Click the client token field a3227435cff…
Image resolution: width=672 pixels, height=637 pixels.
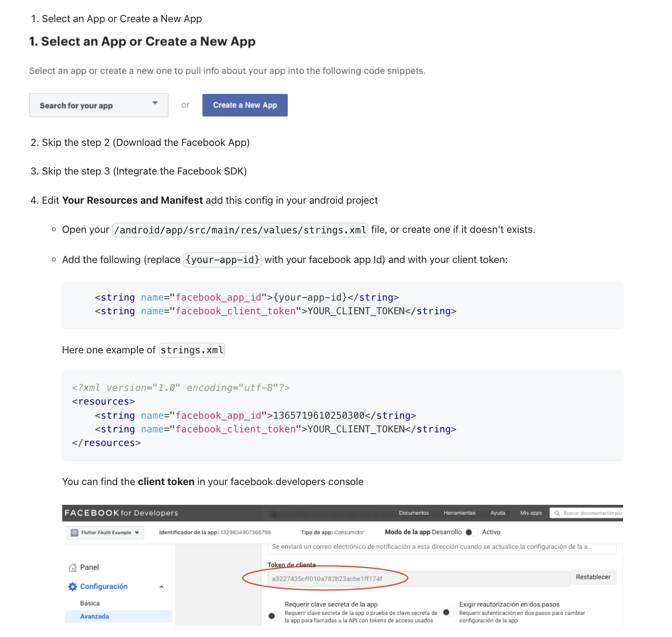pyautogui.click(x=418, y=579)
